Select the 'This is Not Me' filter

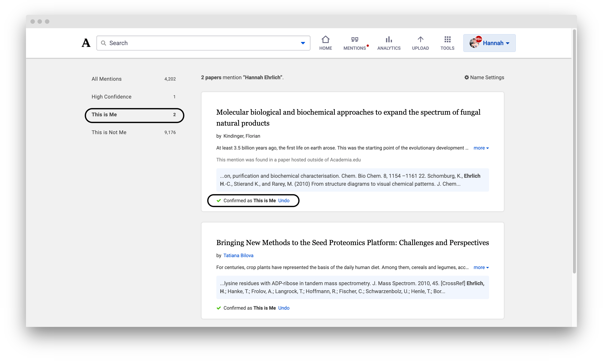click(109, 132)
